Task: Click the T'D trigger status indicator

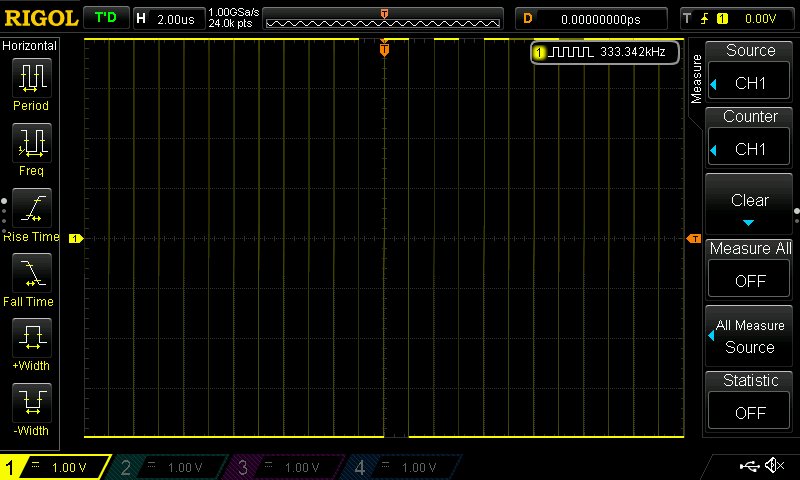Action: pos(105,18)
